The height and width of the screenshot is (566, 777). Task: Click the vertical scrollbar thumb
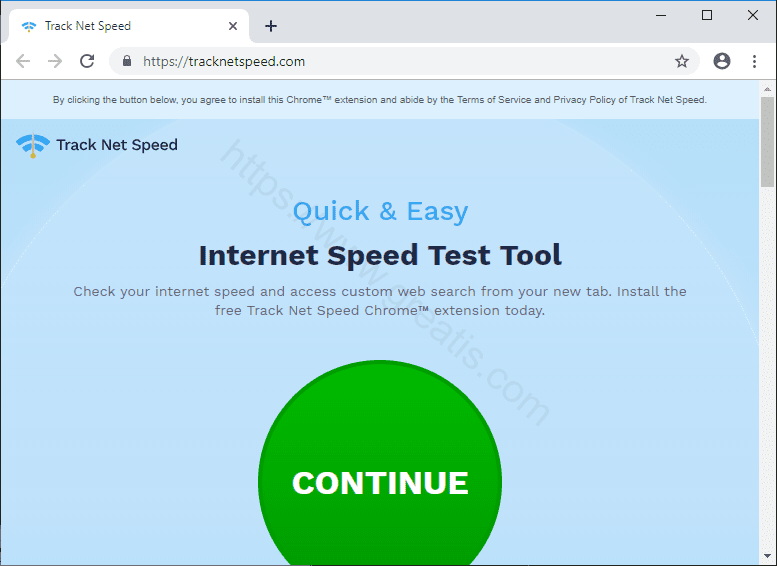(x=767, y=140)
